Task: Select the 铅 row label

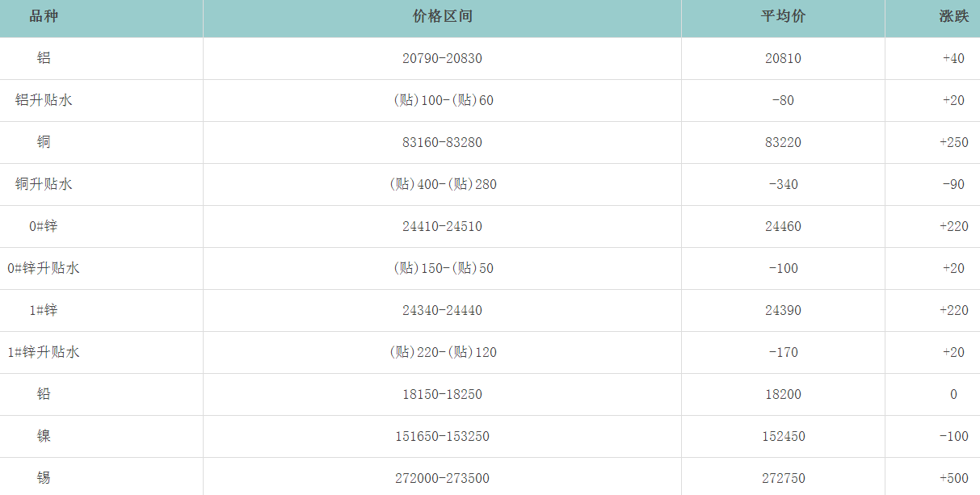Action: [44, 394]
